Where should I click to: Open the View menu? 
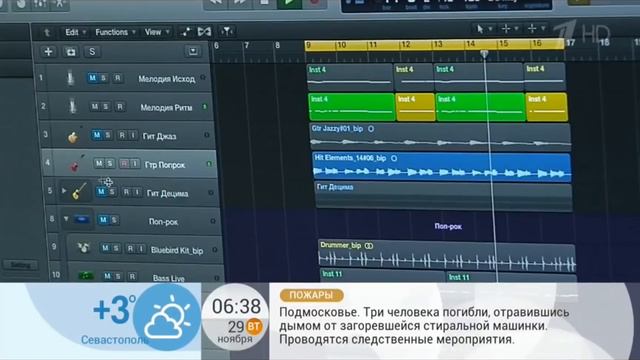(157, 32)
